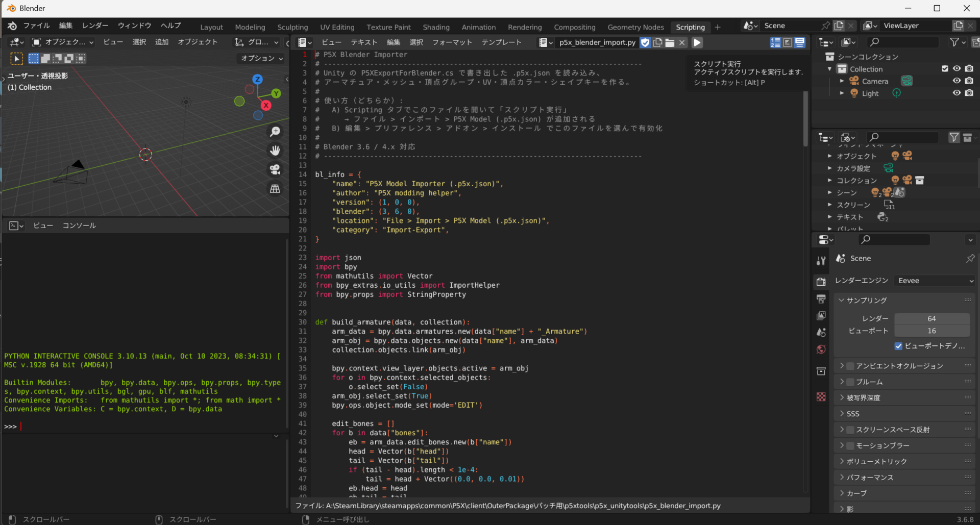Open the render engine Eevee dropdown

coord(935,281)
